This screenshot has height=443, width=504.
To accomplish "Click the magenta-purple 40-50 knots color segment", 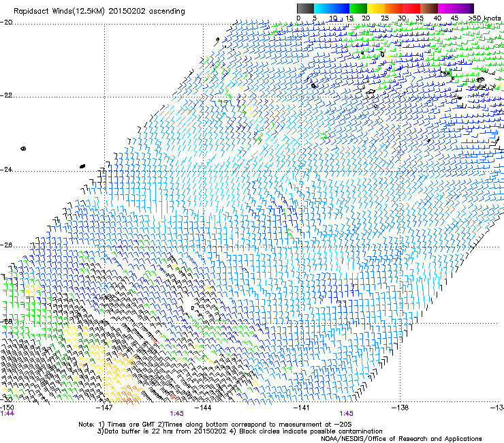I will (456, 8).
